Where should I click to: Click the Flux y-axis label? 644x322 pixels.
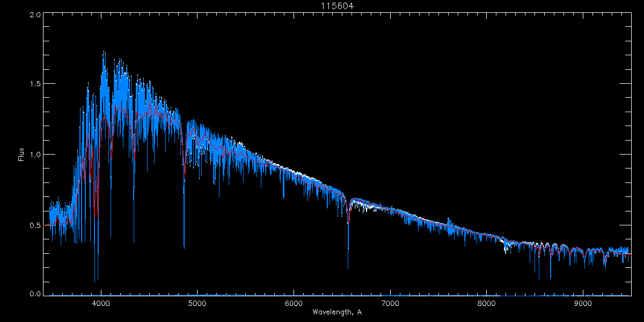[21, 155]
